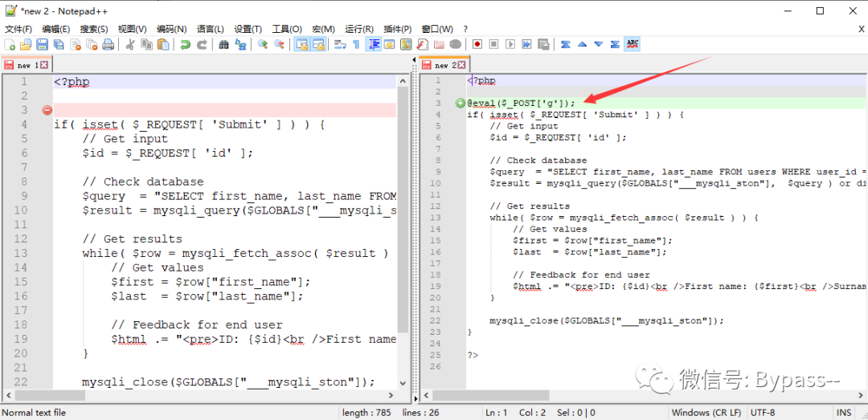Toggle word wrap toolbar button
The width and height of the screenshot is (868, 420).
click(x=340, y=44)
